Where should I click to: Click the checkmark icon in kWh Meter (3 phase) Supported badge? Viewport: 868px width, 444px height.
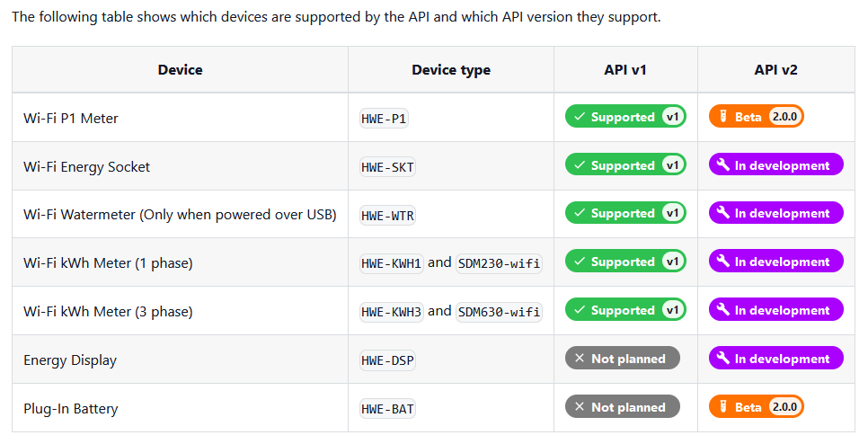click(x=580, y=309)
